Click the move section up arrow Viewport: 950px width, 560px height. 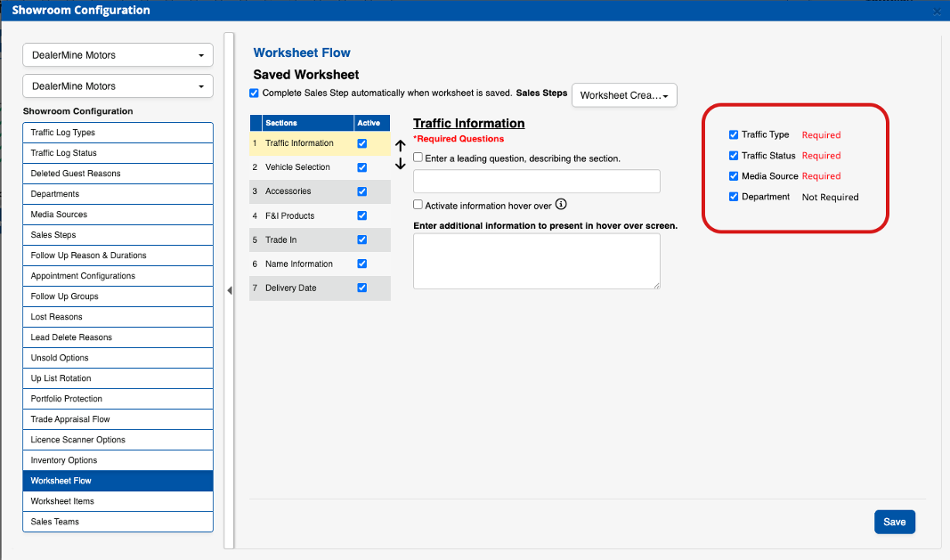401,146
